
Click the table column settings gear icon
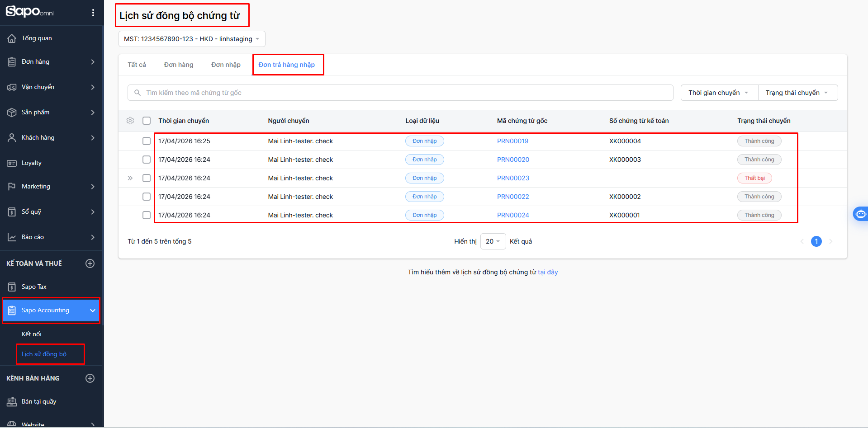click(x=130, y=121)
